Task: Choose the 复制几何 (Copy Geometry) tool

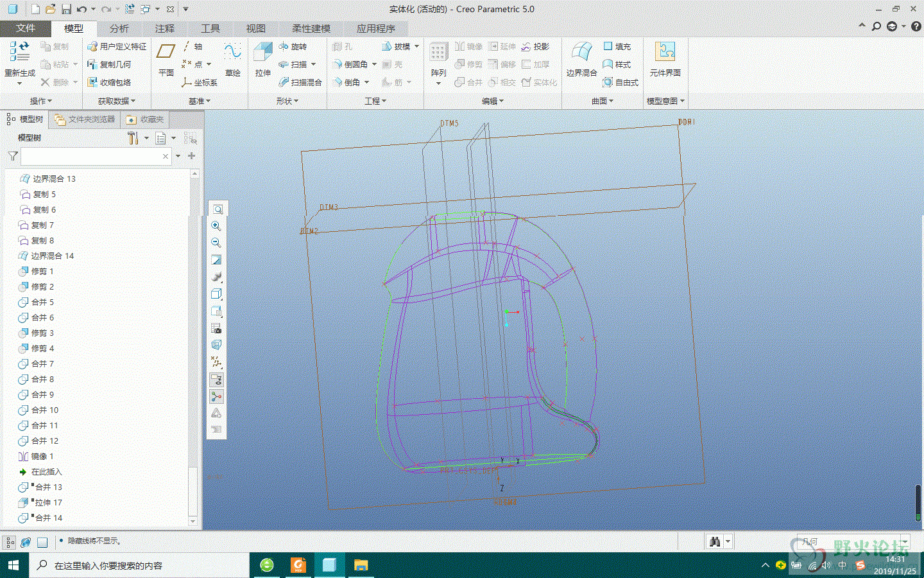Action: (109, 64)
